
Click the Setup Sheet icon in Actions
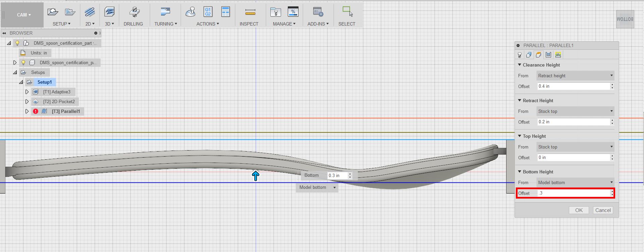225,12
